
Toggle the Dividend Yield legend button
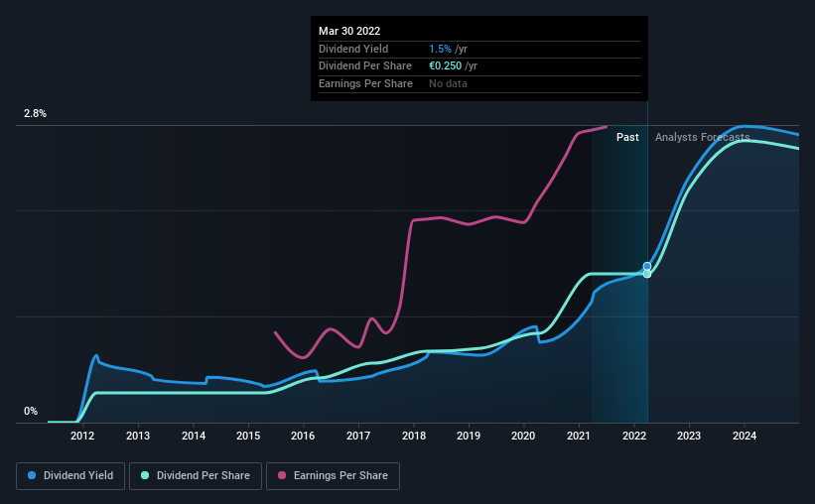pyautogui.click(x=70, y=476)
